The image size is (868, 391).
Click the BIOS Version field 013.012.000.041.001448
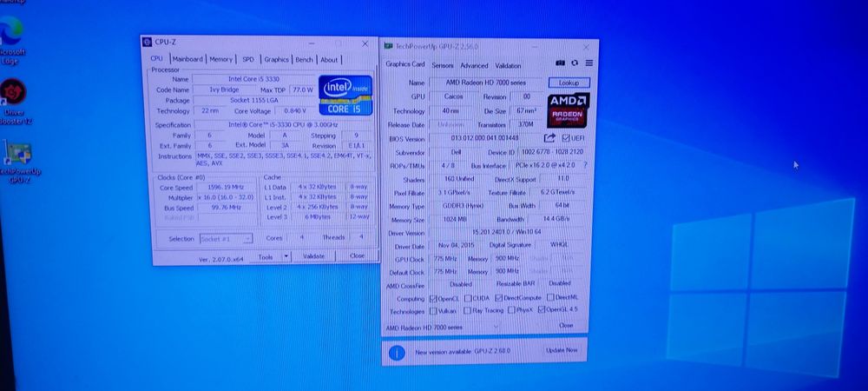(485, 138)
